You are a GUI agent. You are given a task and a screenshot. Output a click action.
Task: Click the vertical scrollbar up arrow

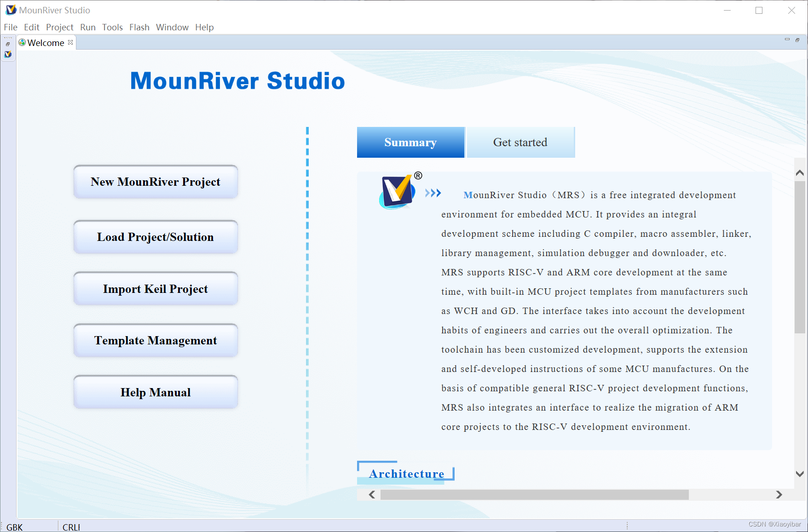tap(800, 173)
